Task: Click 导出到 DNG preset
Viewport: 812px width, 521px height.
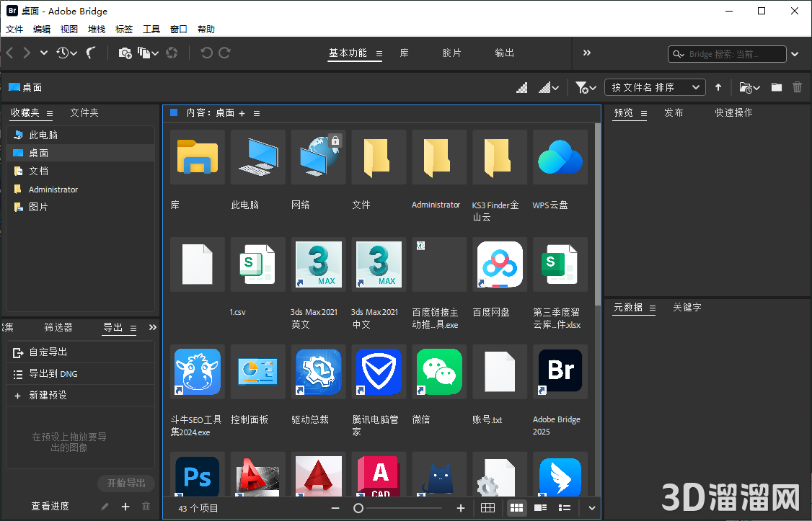Action: pos(81,373)
